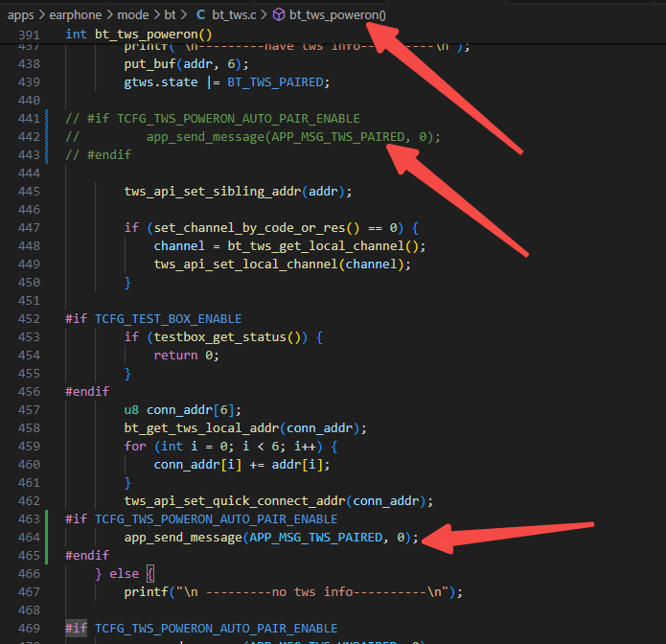
Task: Select the 'mode' breadcrumb folder
Action: click(132, 15)
